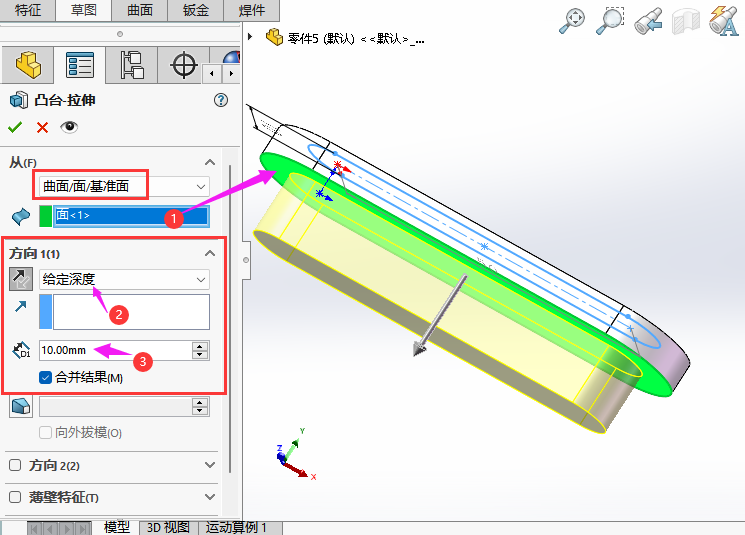Expand the 零件5 flyout tree arrow
The width and height of the screenshot is (745, 535).
(x=250, y=36)
